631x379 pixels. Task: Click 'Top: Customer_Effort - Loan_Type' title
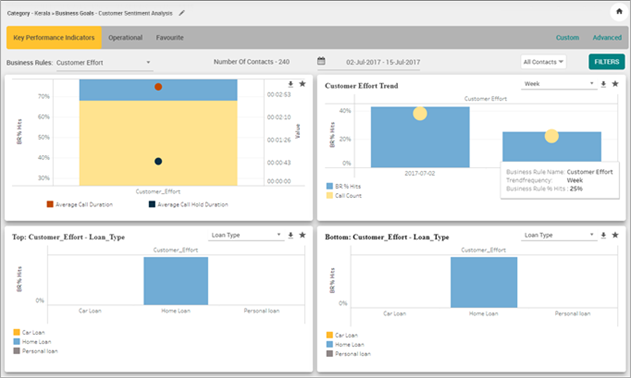tap(68, 237)
